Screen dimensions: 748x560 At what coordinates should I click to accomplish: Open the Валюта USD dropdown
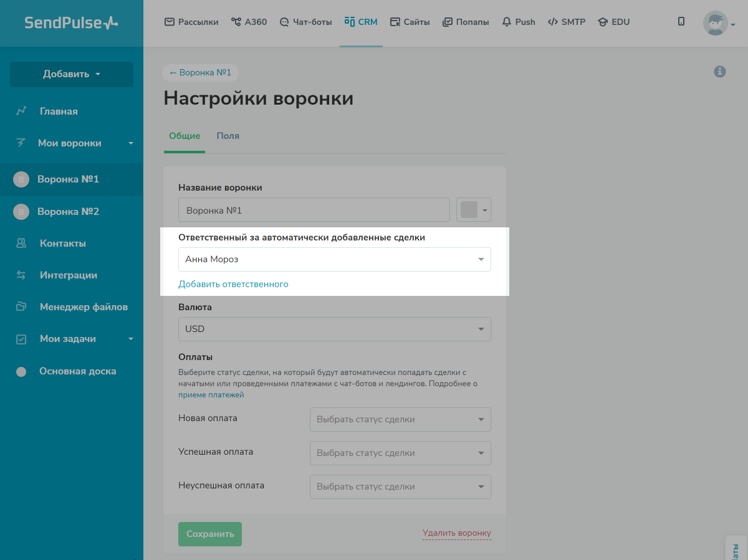[335, 329]
